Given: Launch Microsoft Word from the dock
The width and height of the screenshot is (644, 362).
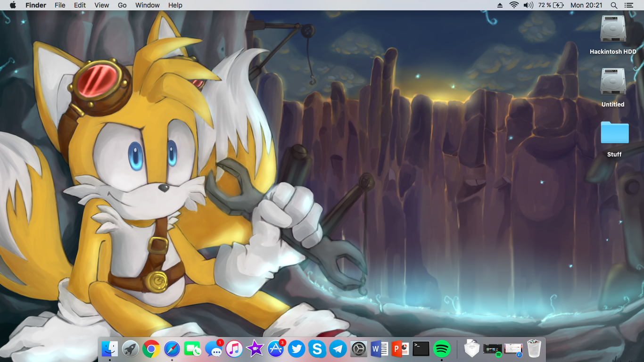Looking at the screenshot, I should point(380,349).
